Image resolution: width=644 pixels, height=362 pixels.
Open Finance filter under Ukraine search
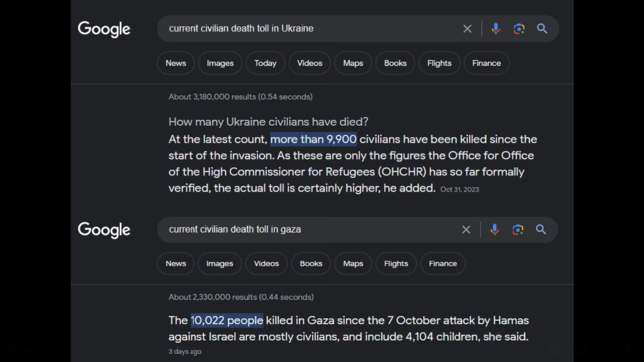coord(487,63)
